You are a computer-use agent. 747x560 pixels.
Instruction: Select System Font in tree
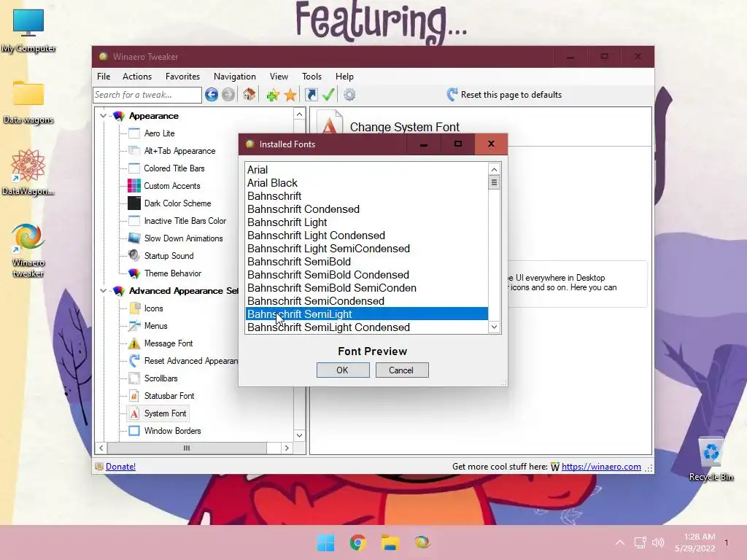(165, 413)
